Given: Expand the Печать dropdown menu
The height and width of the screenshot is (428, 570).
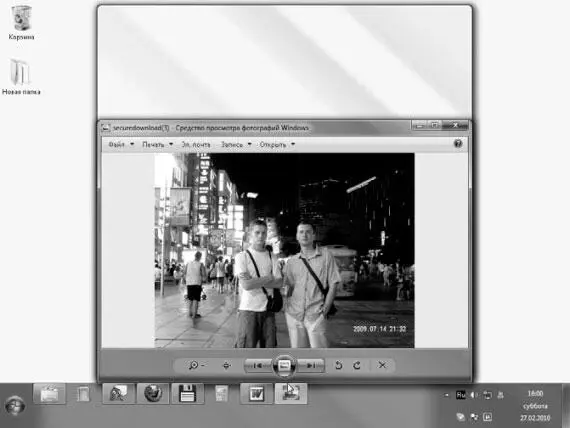Looking at the screenshot, I should tap(157, 144).
